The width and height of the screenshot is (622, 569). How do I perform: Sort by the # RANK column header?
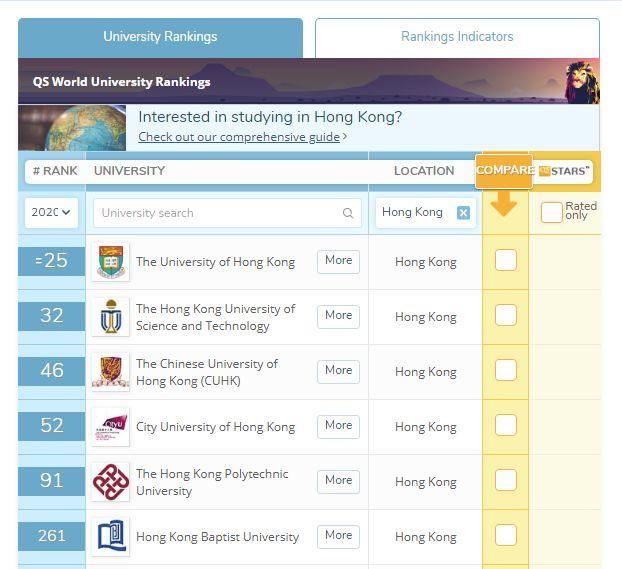click(x=55, y=171)
